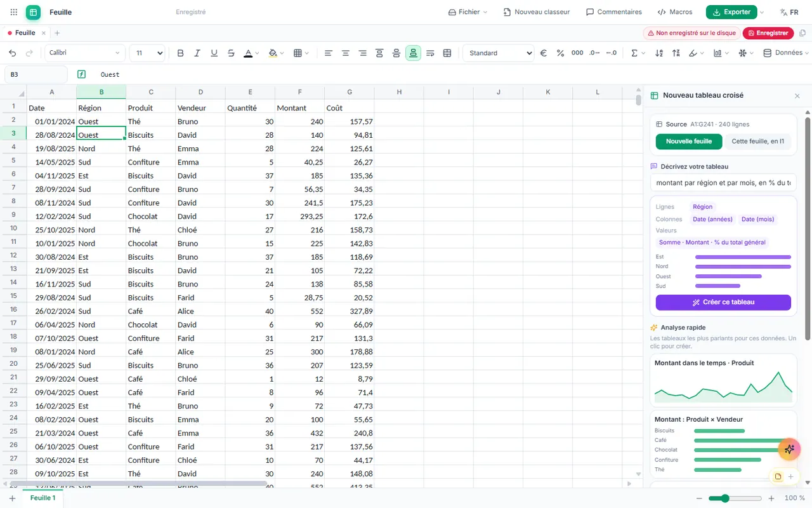812x508 pixels.
Task: Apply strikethrough formatting
Action: 231,53
